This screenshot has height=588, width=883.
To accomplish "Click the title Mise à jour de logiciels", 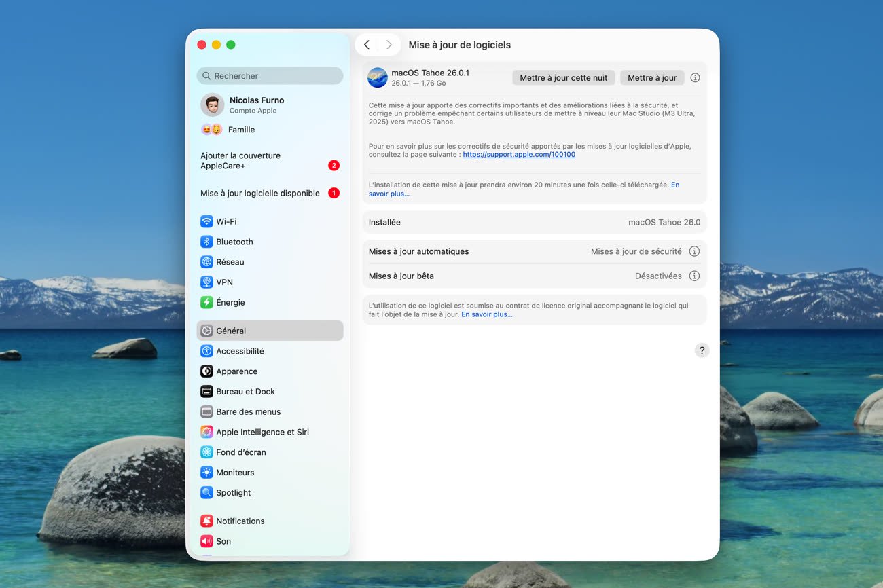I will coord(460,45).
